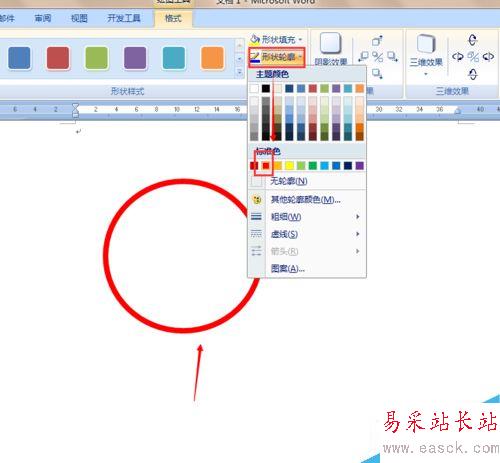Screen dimensions: 500x463
Task: Nudge shadow left icon
Action: pos(363,57)
